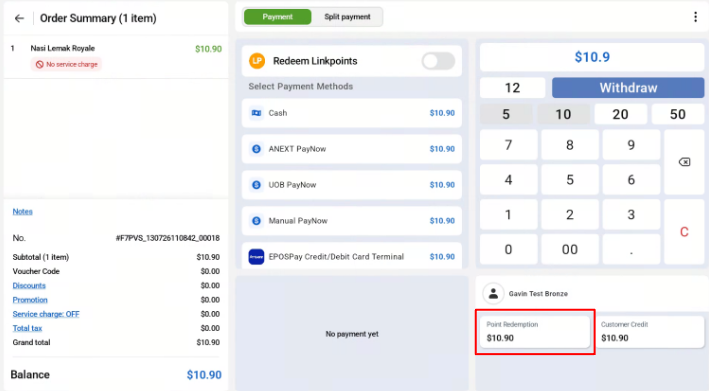Screen dimensions: 709x391
Task: Tap keypad digit 4
Action: coord(509,179)
